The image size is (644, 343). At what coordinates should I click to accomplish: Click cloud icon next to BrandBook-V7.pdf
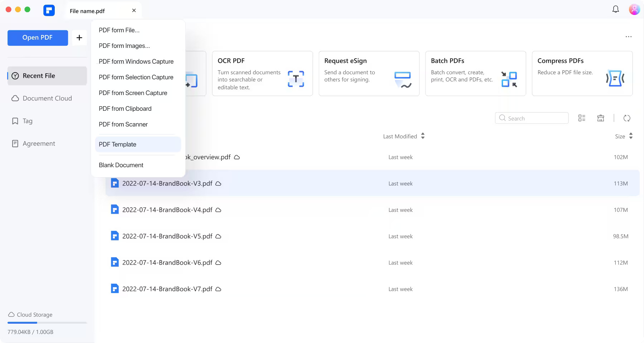218,289
